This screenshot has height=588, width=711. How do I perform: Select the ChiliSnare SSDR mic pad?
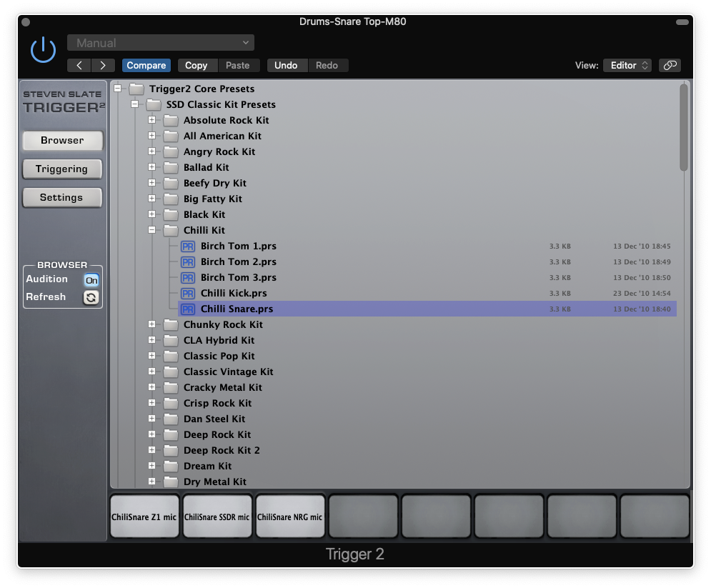(217, 515)
